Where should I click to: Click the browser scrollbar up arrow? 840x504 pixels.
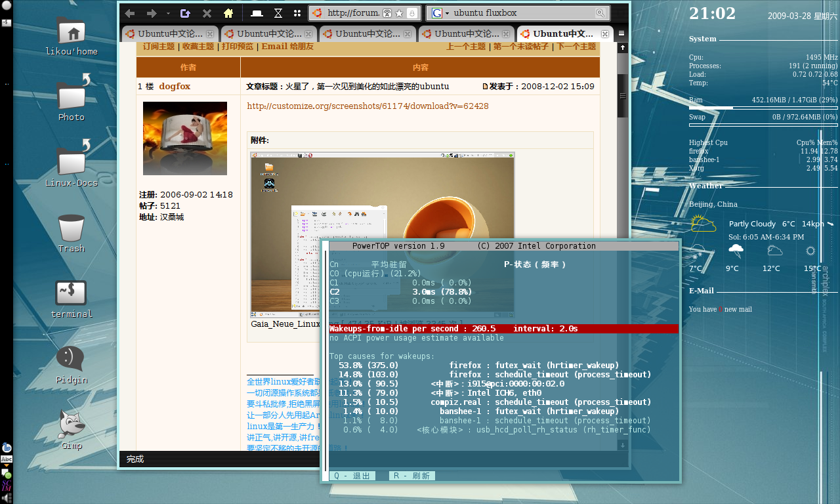pyautogui.click(x=623, y=47)
